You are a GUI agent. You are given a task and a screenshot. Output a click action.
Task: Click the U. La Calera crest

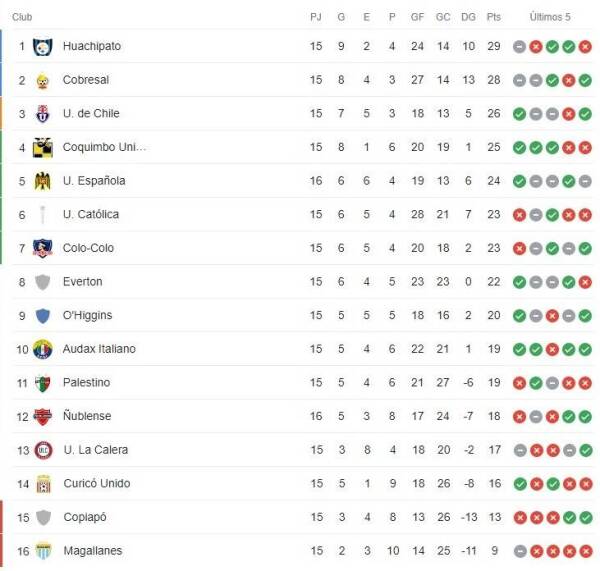click(x=42, y=450)
